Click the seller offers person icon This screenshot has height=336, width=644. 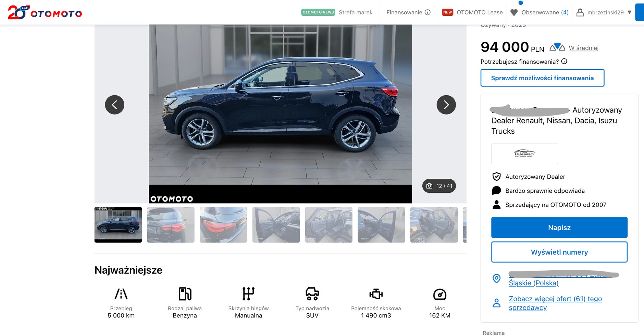coord(496,303)
